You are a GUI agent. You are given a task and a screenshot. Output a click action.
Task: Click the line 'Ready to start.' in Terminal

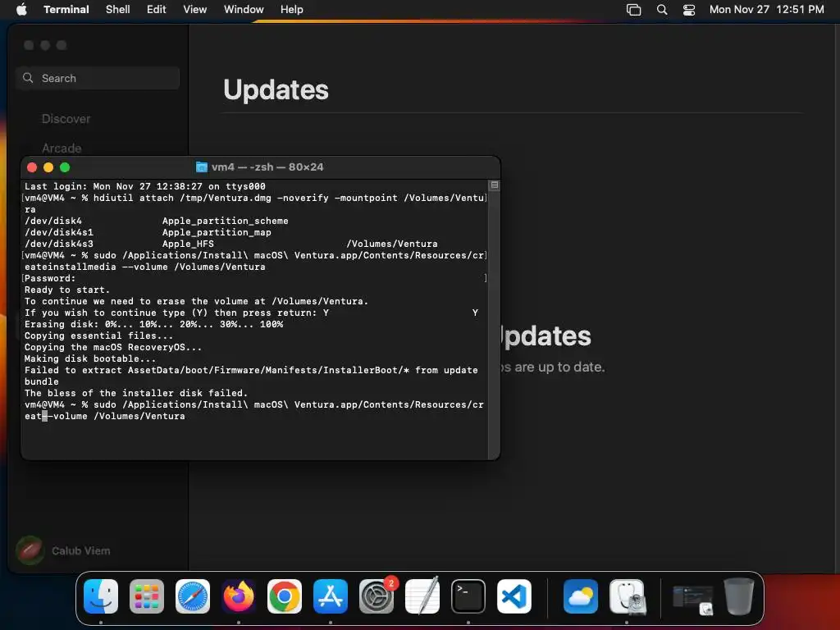pyautogui.click(x=67, y=290)
